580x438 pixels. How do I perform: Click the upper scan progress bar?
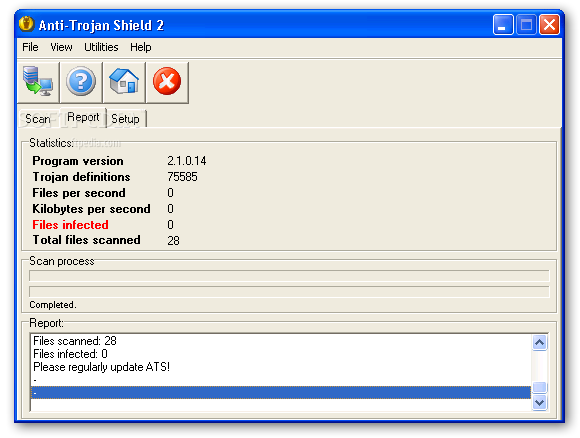pyautogui.click(x=289, y=276)
